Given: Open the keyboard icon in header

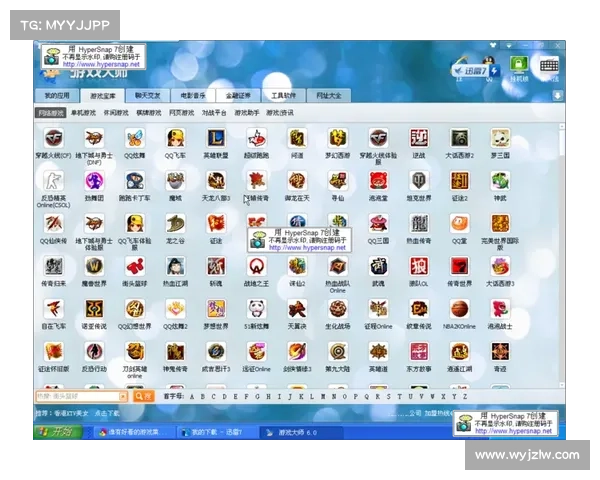Looking at the screenshot, I should 549,66.
